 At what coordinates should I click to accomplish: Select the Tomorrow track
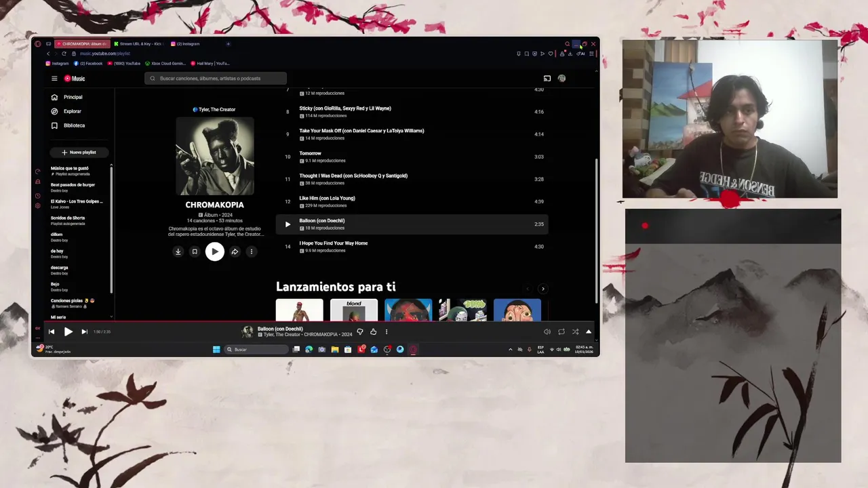(412, 157)
